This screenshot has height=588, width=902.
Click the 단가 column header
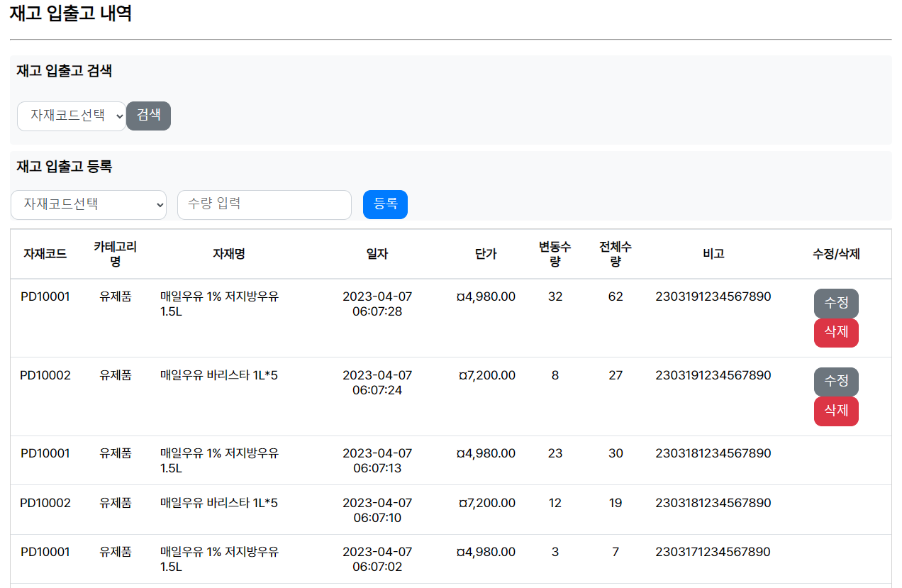tap(485, 253)
